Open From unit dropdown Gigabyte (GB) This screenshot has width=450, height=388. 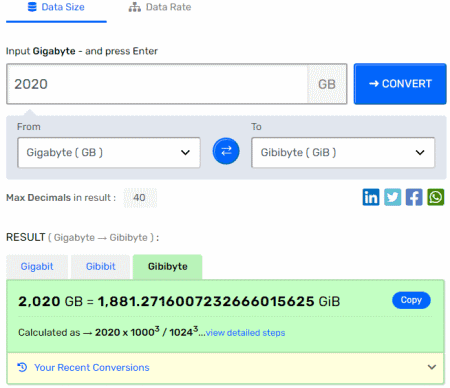(109, 152)
